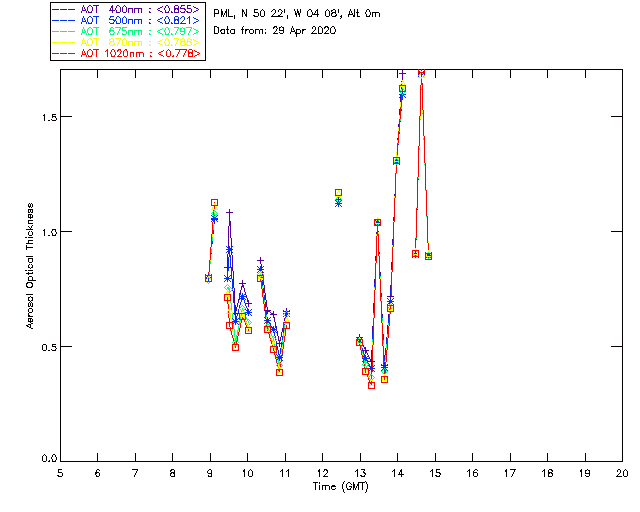Click the 12 tick label on time axis
640x512 pixels.
click(x=322, y=472)
